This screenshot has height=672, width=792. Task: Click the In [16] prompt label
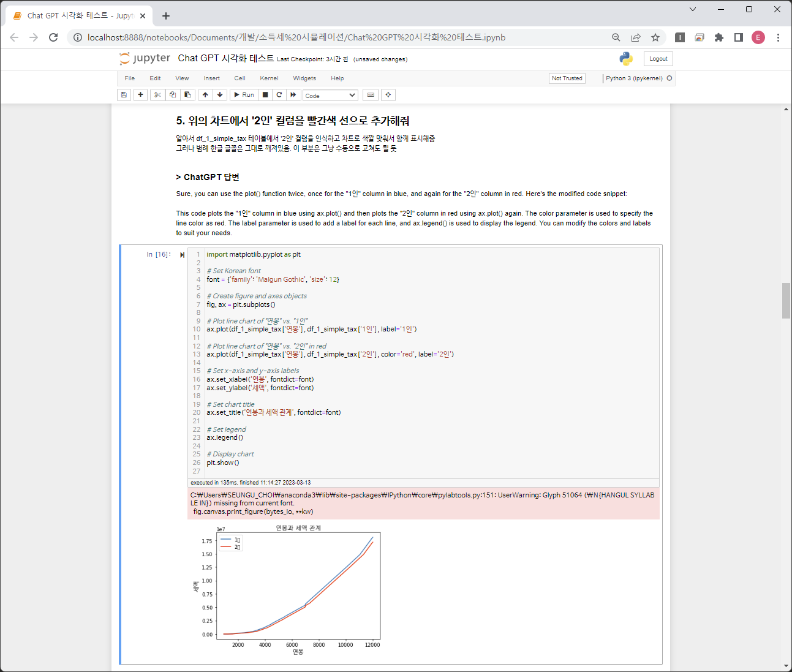[x=159, y=254]
